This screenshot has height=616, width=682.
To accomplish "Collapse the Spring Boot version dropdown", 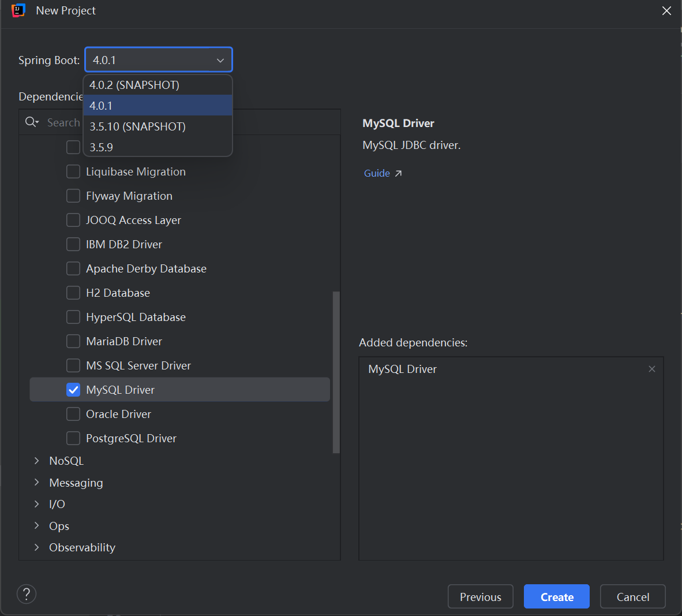I will pos(220,60).
